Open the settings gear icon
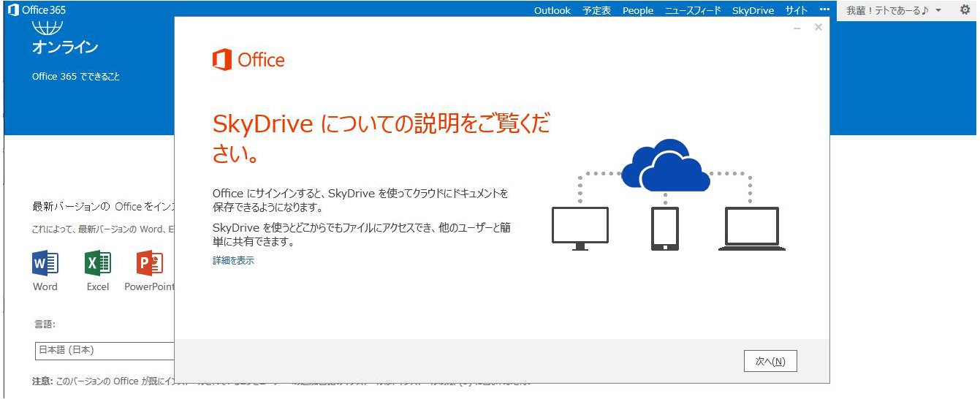The height and width of the screenshot is (399, 980). tap(965, 10)
